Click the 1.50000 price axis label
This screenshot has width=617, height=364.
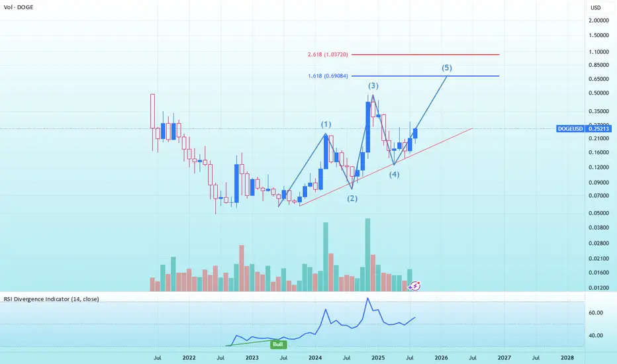click(x=598, y=35)
